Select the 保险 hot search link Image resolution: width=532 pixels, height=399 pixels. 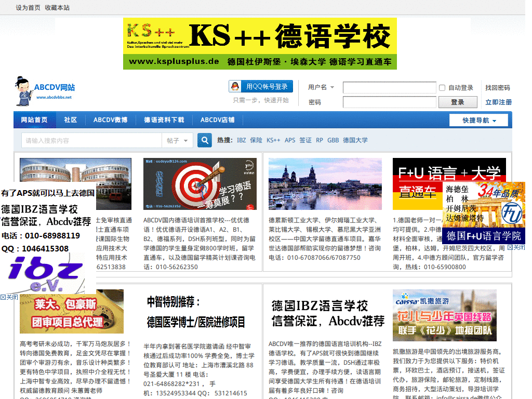[256, 140]
